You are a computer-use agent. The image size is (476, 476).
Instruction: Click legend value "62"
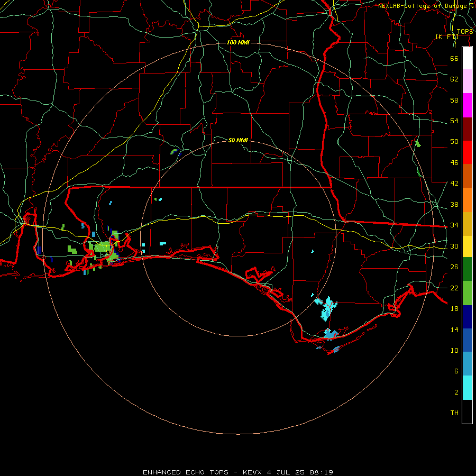(454, 79)
